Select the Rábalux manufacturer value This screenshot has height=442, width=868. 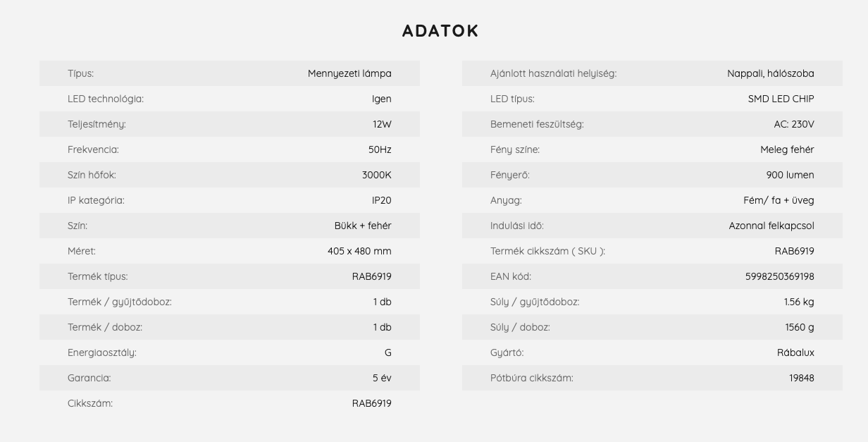(795, 352)
